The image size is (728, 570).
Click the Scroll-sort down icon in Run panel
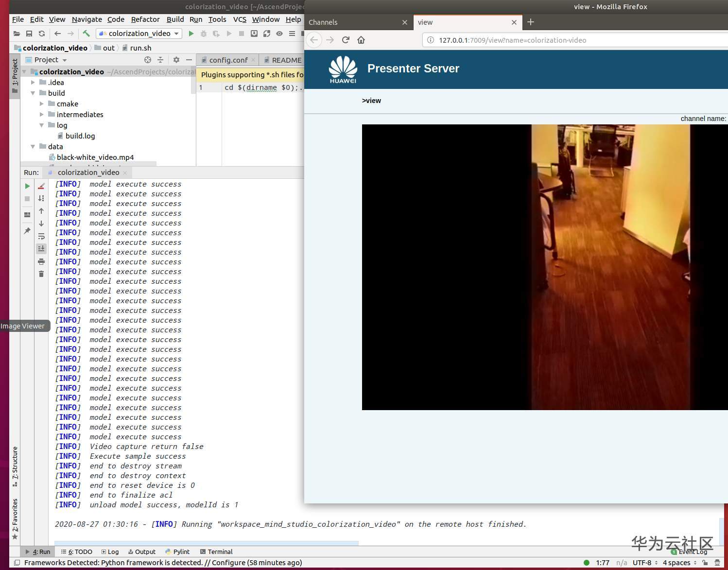pyautogui.click(x=41, y=198)
